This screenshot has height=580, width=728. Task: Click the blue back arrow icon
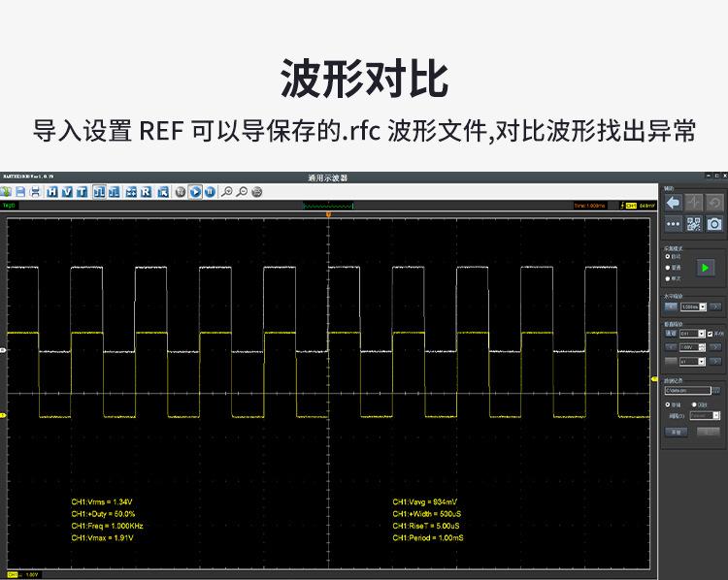pos(672,202)
